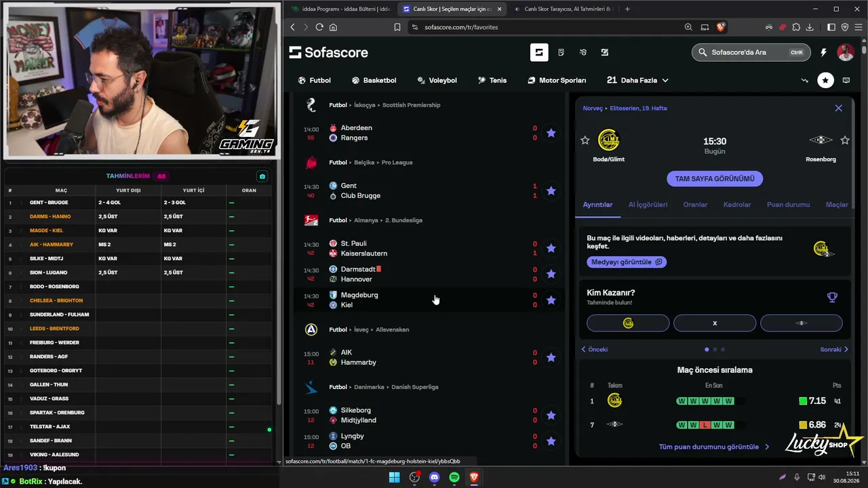
Task: Favorite the Bodø/Glimt team star
Action: click(585, 140)
